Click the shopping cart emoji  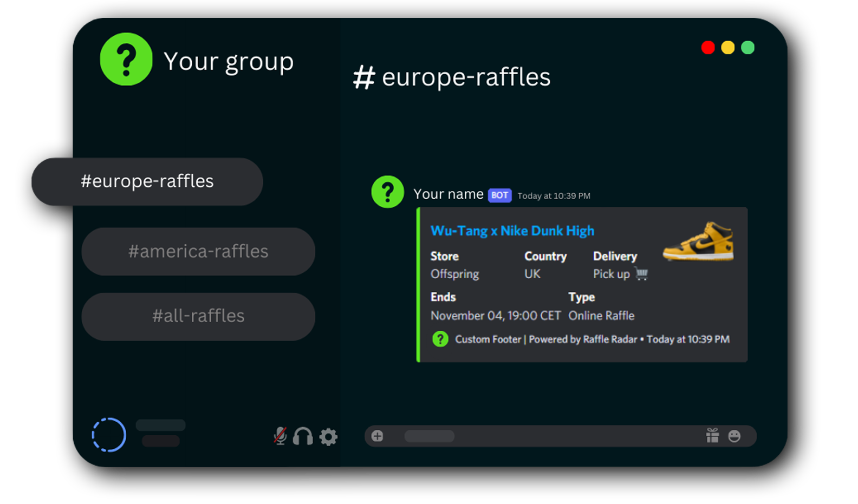coord(642,274)
